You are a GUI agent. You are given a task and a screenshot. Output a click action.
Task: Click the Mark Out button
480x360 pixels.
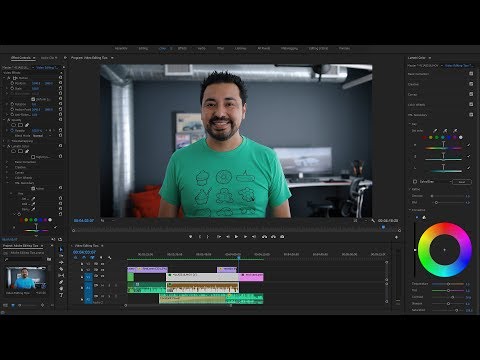tap(208, 237)
